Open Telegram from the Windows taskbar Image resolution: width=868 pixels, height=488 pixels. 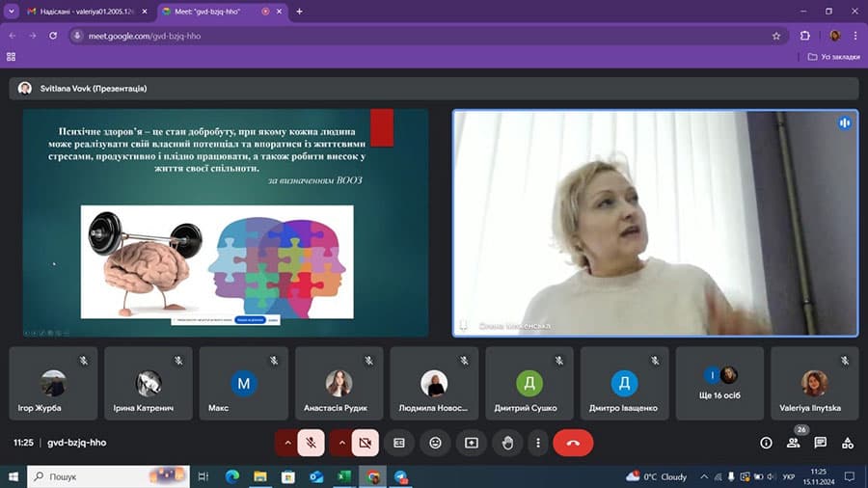pyautogui.click(x=400, y=476)
